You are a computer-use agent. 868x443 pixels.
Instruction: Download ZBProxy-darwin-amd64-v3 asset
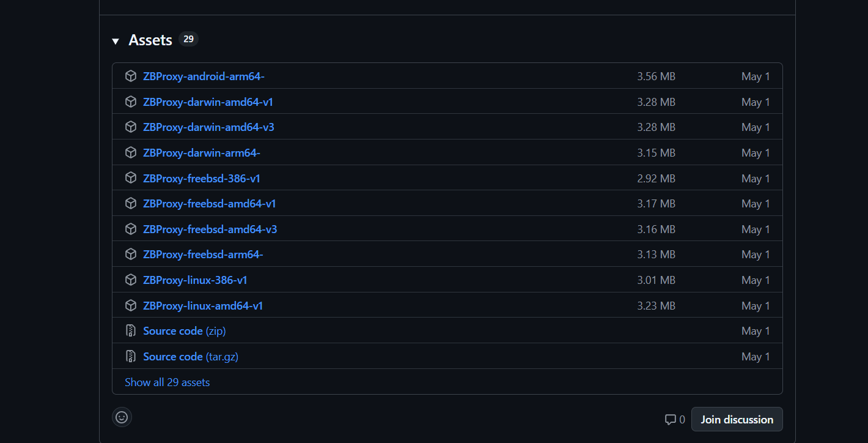210,127
